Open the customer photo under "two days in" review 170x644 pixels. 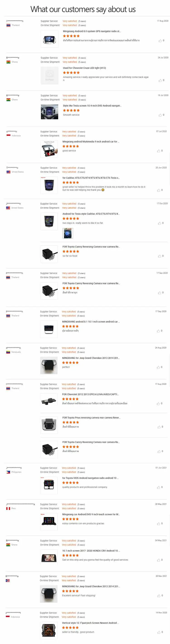(68, 233)
